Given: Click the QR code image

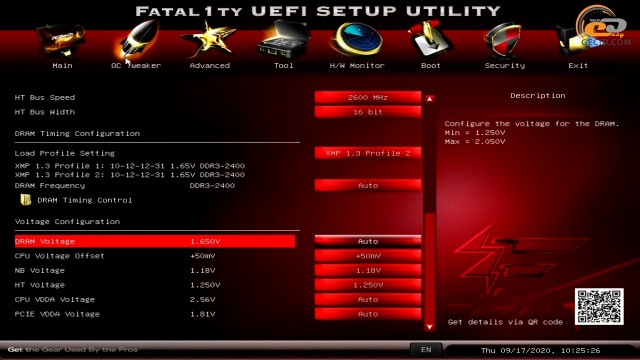Looking at the screenshot, I should coord(599,307).
